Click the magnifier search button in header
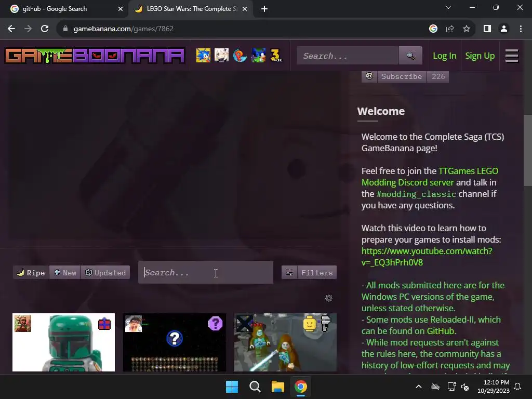This screenshot has width=532, height=399. [410, 56]
